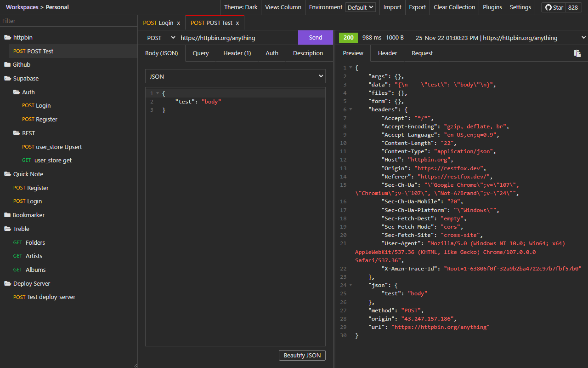Viewport: 588px width, 368px height.
Task: Expand the response history dropdown
Action: [x=584, y=38]
